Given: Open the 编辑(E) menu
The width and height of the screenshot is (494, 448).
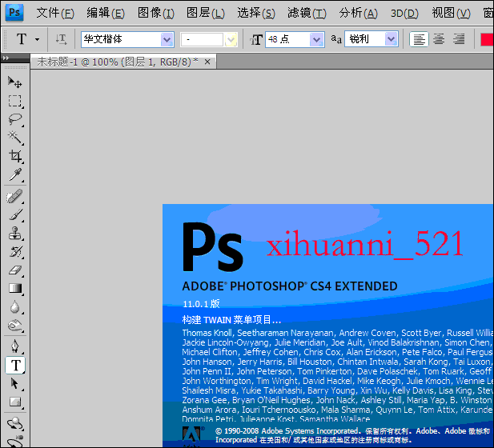Looking at the screenshot, I should click(x=106, y=14).
